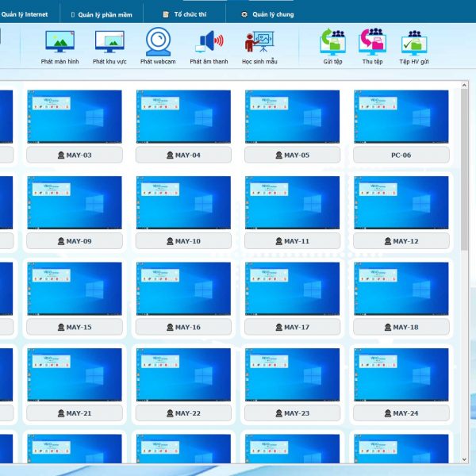
Task: Select the MAY-23 screen thumbnail
Action: [x=292, y=374]
